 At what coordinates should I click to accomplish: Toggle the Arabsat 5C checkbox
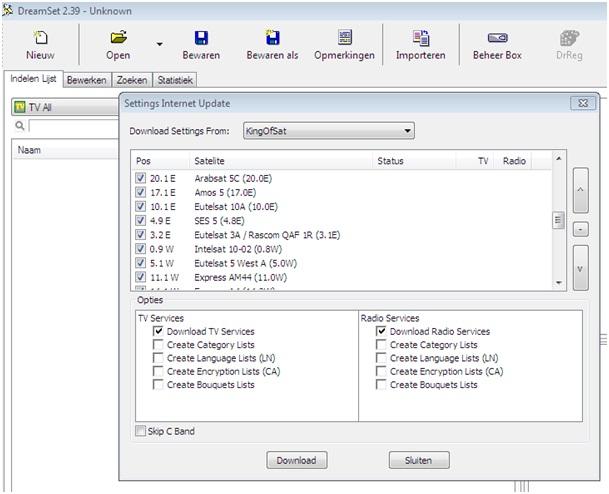point(140,178)
